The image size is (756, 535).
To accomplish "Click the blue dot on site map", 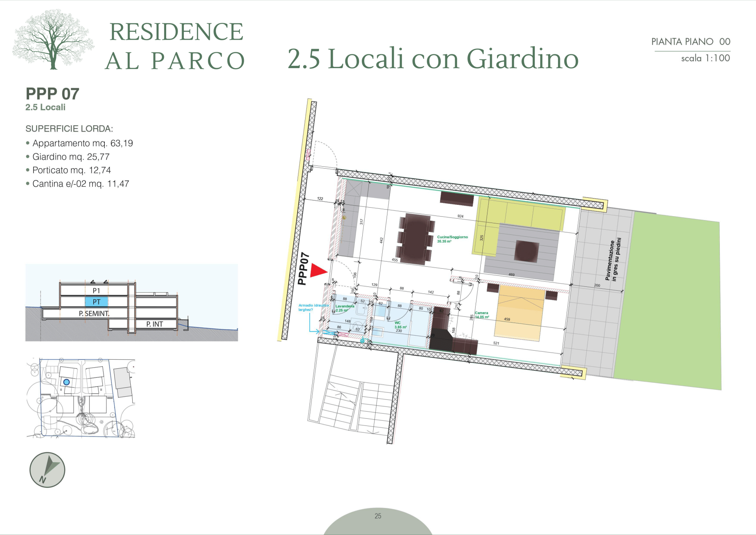I will pos(67,382).
